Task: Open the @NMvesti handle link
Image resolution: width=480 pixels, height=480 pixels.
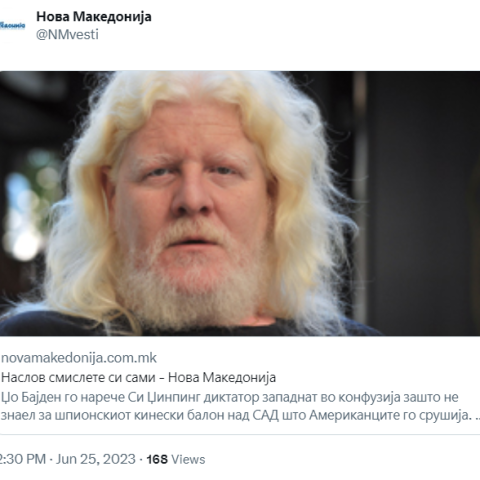Action: pos(67,35)
